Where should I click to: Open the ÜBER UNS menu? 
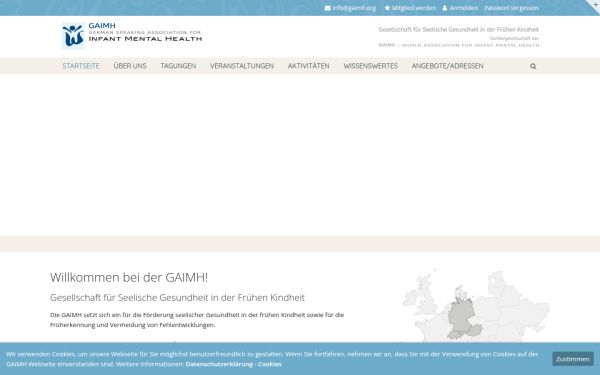coord(130,66)
